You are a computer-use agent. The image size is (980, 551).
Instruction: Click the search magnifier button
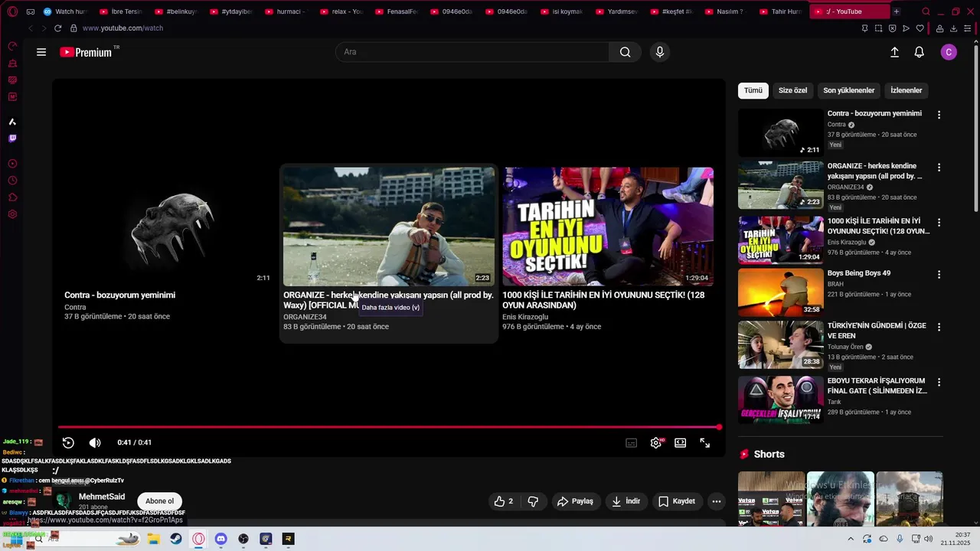[x=626, y=52]
